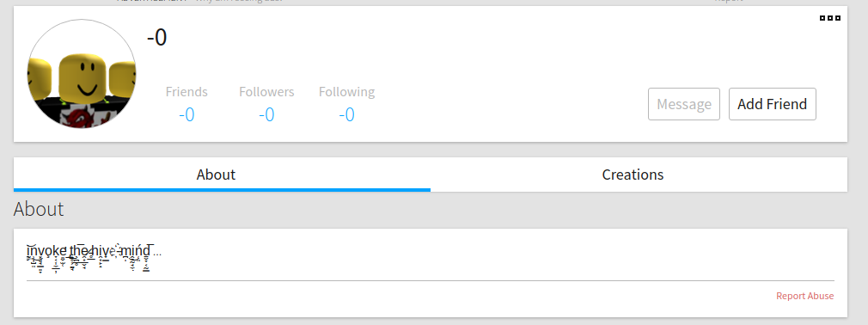Open the Friends label link
The height and width of the screenshot is (325, 868).
pyautogui.click(x=186, y=91)
